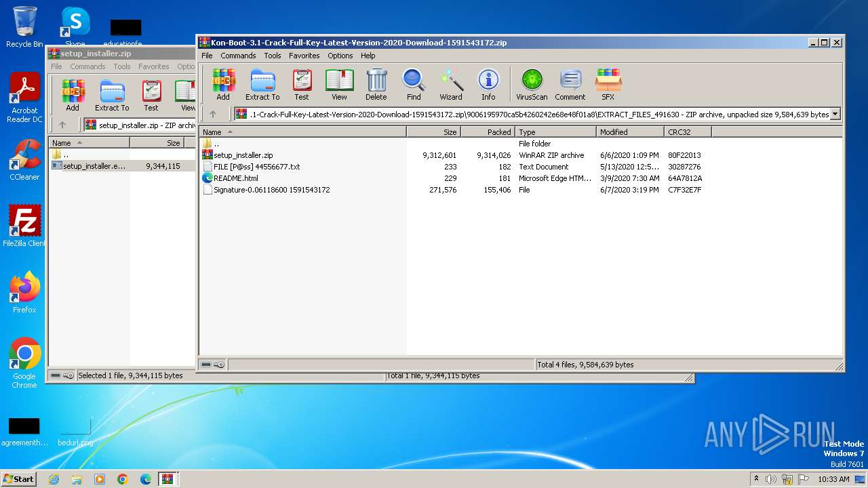The height and width of the screenshot is (488, 868).
Task: Open Favorites menu in Kon-Boot window
Action: pyautogui.click(x=304, y=56)
